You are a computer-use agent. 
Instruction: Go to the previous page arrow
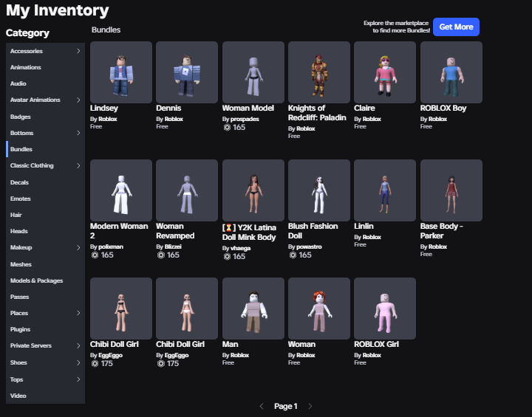tap(262, 406)
